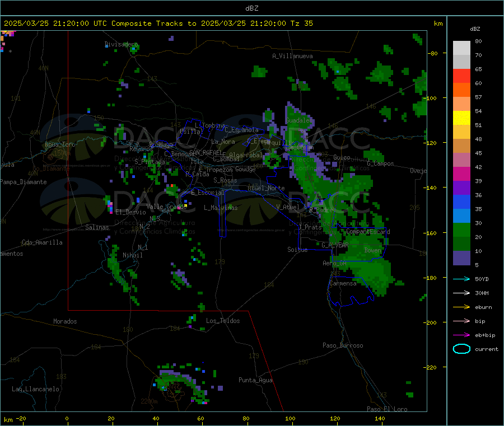This screenshot has height=426, width=504.
Task: Click the J_Prats map label
Action: pyautogui.click(x=310, y=227)
